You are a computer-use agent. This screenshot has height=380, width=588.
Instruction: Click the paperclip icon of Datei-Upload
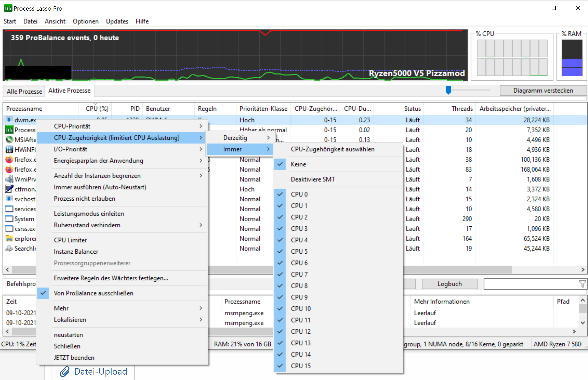click(x=65, y=371)
